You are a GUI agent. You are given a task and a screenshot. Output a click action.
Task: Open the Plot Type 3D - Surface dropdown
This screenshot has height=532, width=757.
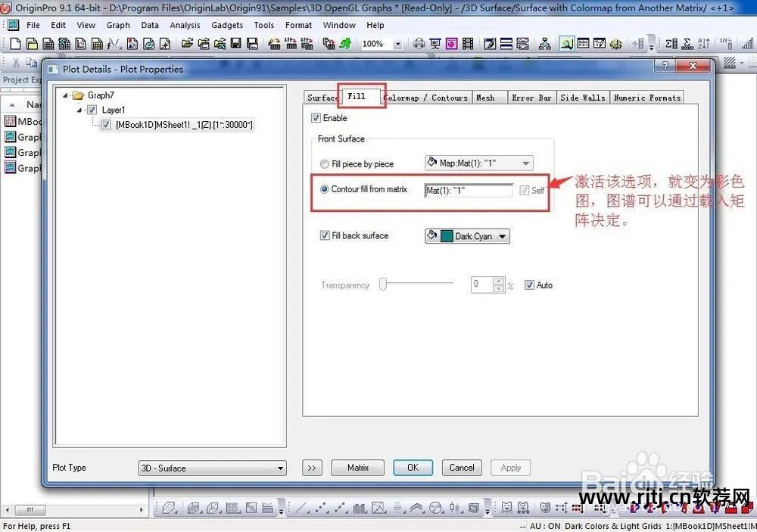click(x=212, y=468)
